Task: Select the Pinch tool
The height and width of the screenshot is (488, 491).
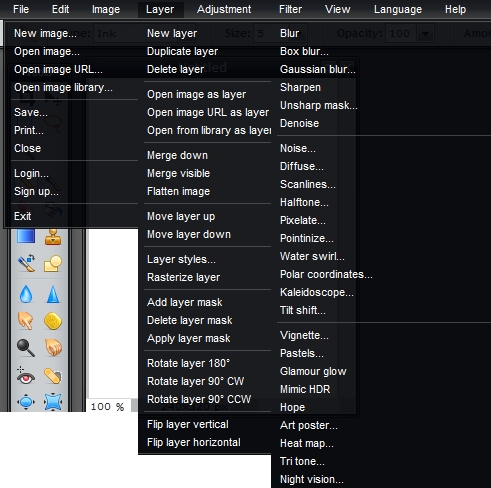Action: point(53,402)
